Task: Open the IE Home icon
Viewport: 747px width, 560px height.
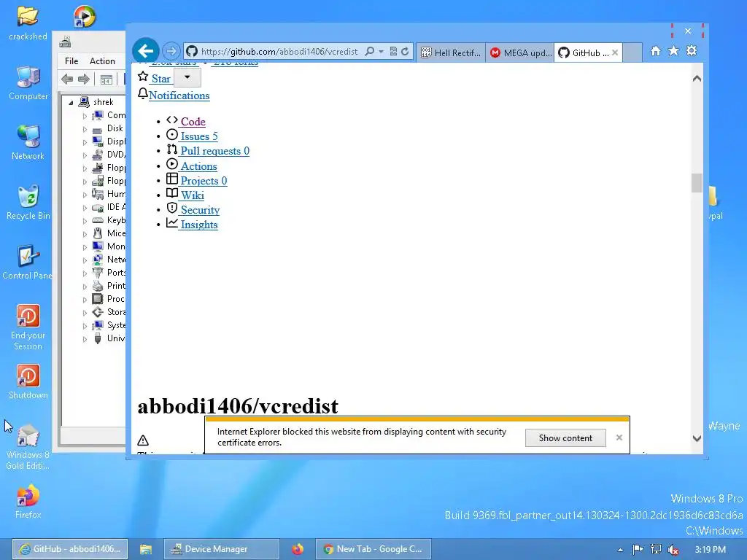Action: (656, 51)
